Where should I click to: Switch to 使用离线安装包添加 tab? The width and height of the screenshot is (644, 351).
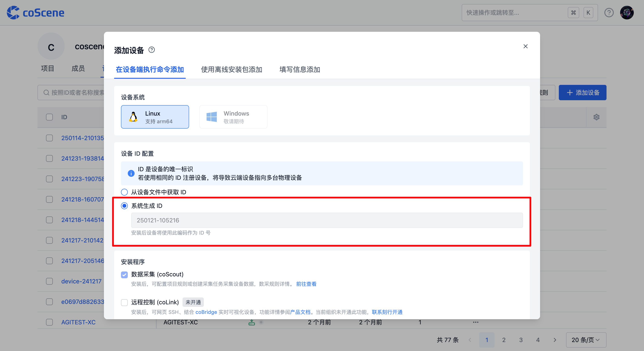coord(231,69)
